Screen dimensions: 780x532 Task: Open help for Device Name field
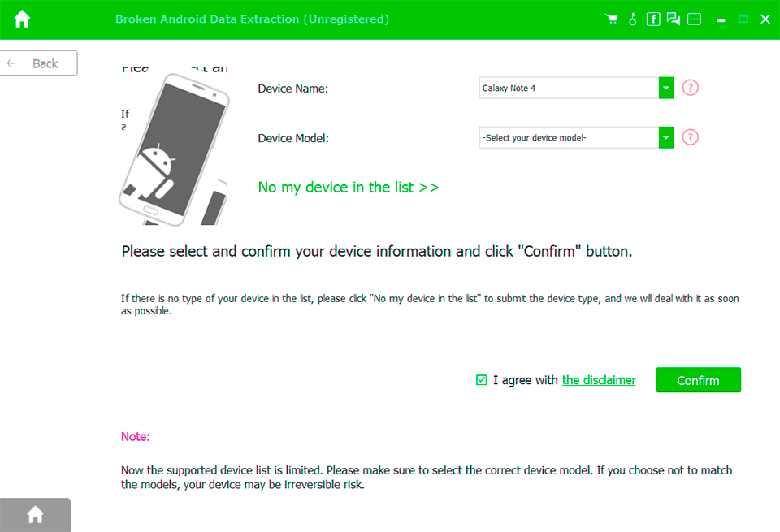click(x=690, y=87)
